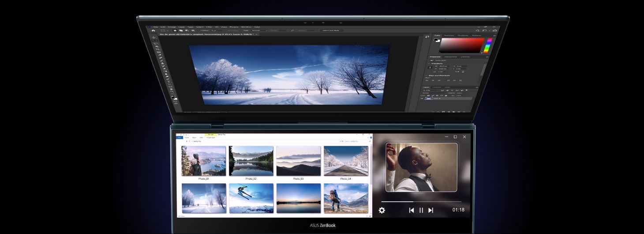Open the File tab in File Explorer
This screenshot has width=644, height=234.
[x=180, y=138]
